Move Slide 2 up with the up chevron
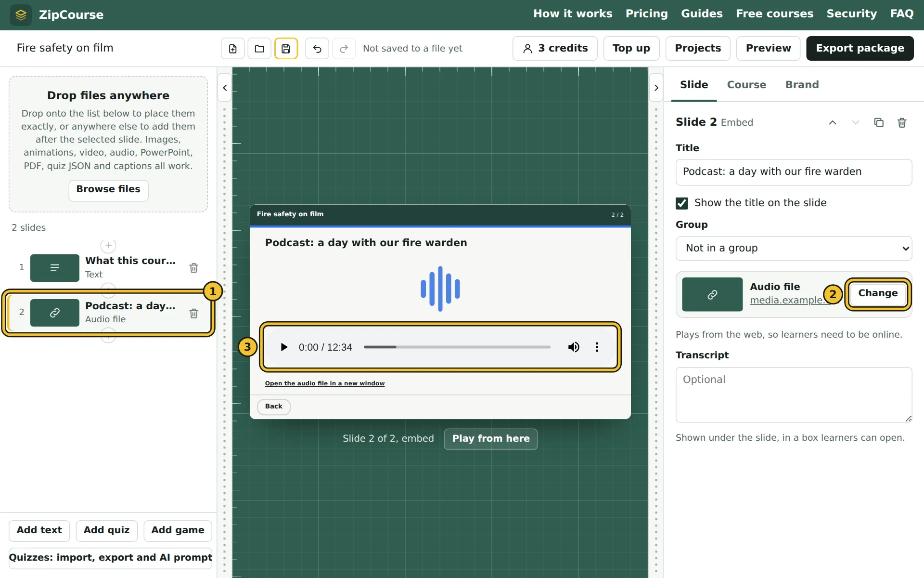The image size is (924, 578). 833,123
